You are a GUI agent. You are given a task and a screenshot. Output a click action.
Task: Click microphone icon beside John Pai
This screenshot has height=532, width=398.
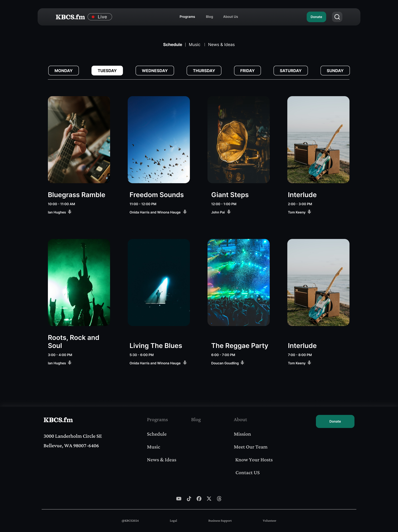tap(229, 212)
